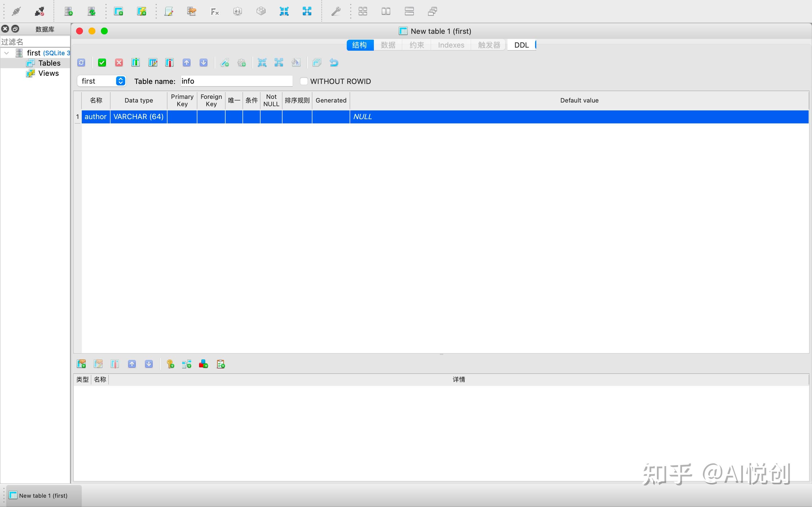Screen dimensions: 812x507
Task: Move the column down with the arrow
Action: 203,63
